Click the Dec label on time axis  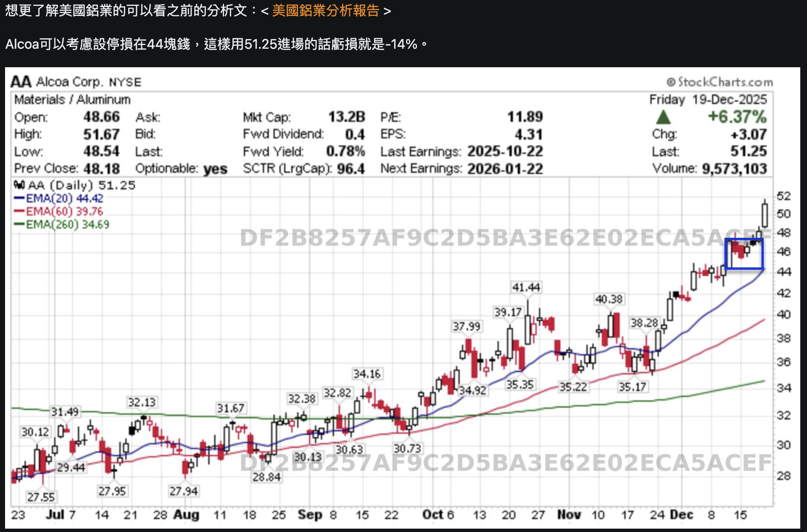tap(681, 514)
